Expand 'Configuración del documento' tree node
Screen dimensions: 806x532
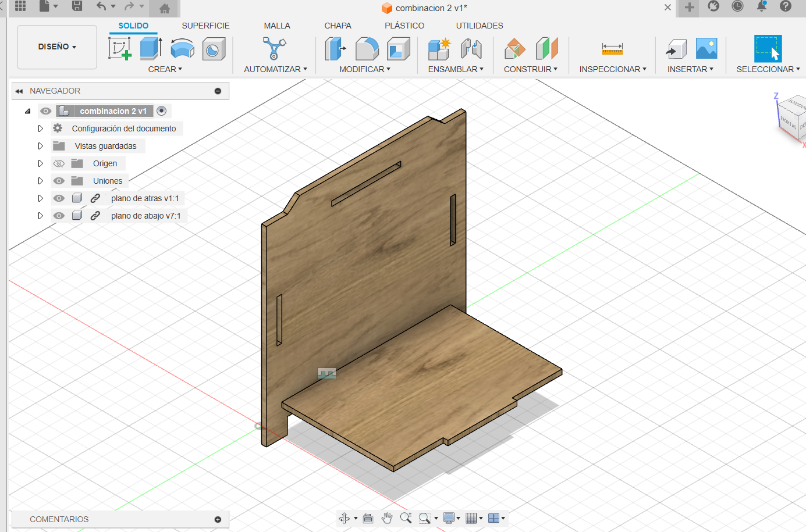click(x=40, y=128)
